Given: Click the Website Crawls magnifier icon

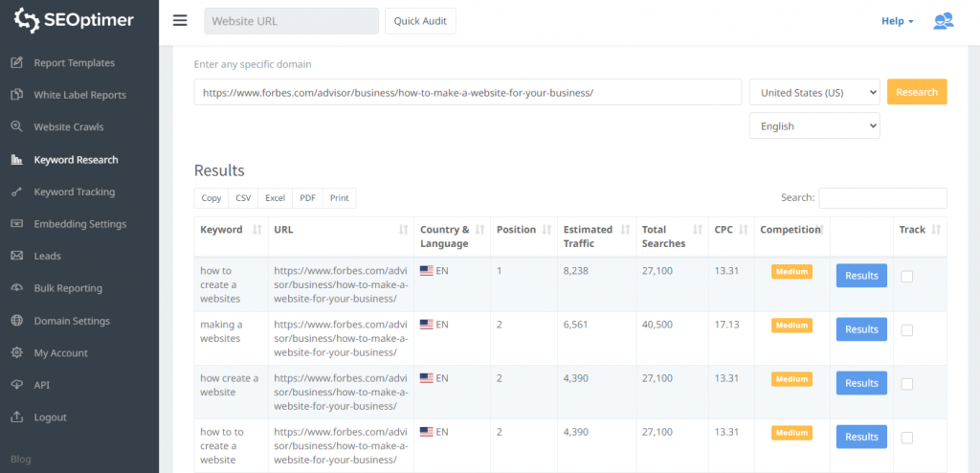Looking at the screenshot, I should pos(16,126).
